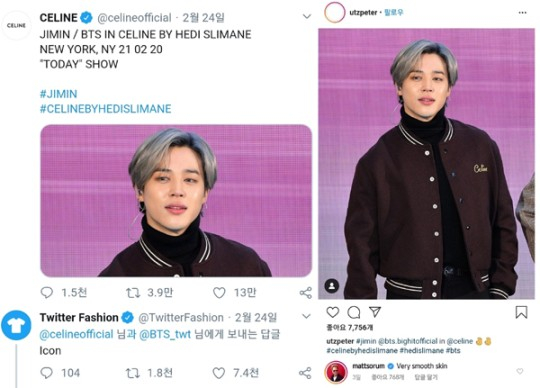Retweet the Twitter Fashion reply

(133, 373)
